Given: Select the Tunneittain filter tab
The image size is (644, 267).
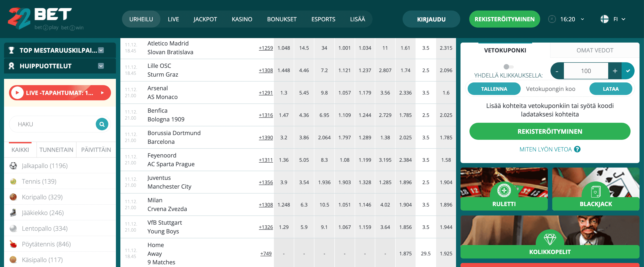Looking at the screenshot, I should [56, 150].
